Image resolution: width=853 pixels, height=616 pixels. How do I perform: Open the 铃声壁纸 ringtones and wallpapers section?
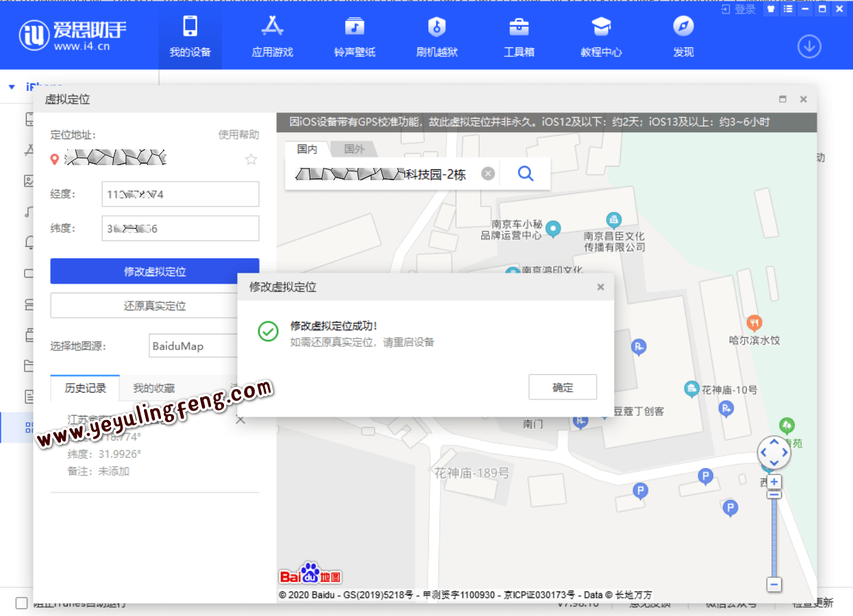355,36
